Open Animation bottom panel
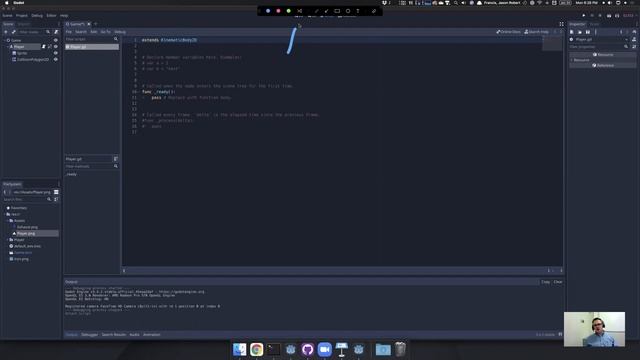 tap(151, 335)
